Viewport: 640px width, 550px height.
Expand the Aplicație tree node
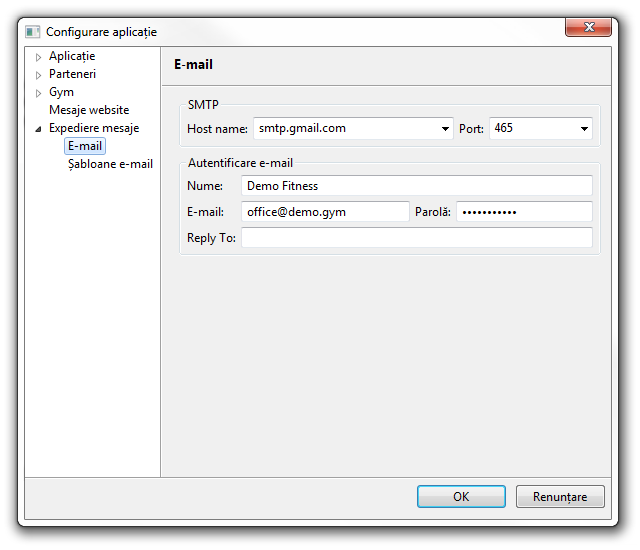[x=39, y=57]
